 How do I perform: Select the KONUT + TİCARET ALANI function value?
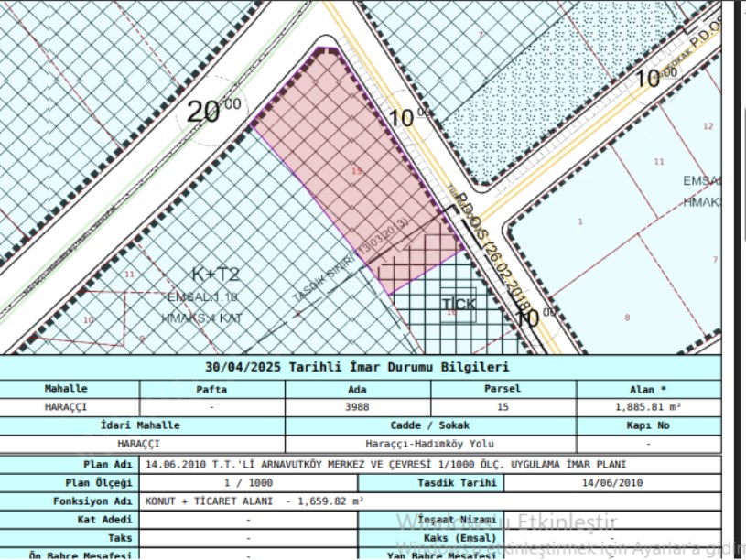(x=254, y=501)
